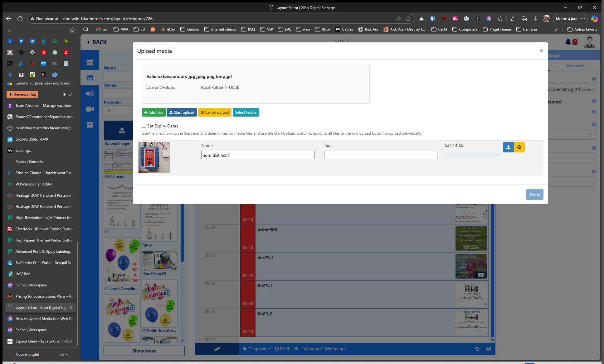604x364 pixels.
Task: Click the Tags input field
Action: (381, 155)
